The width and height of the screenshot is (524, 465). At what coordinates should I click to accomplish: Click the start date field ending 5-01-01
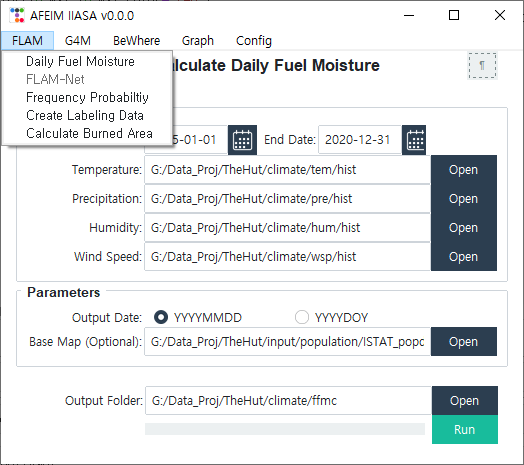200,140
